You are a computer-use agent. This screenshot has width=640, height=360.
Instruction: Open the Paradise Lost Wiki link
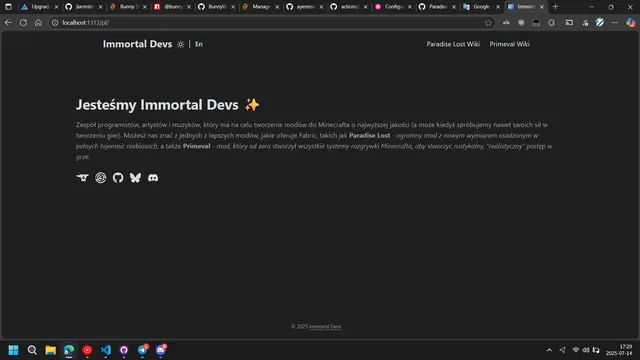[453, 44]
